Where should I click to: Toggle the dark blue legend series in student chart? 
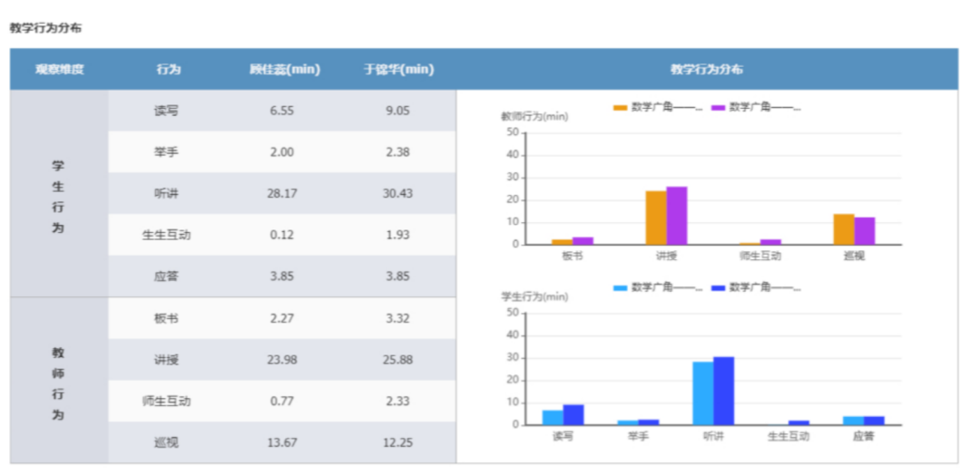[756, 287]
